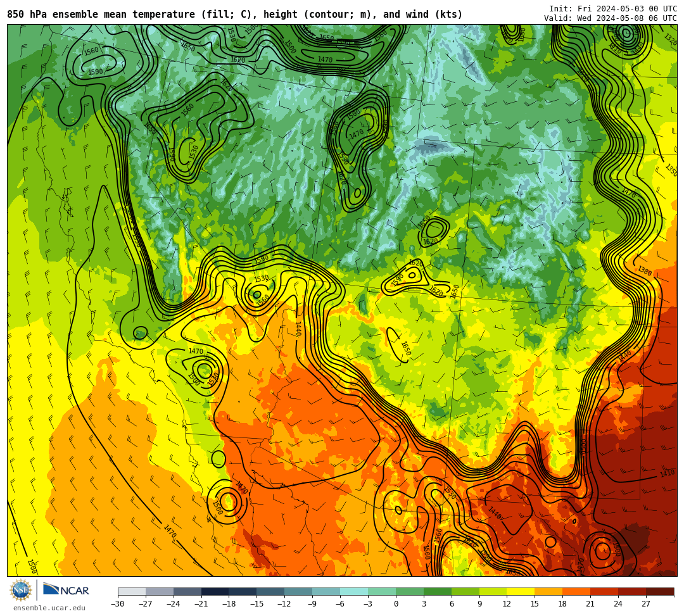Screen dimensions: 684x616
Task: Pick the olive green swatch between 6 and 9
Action: coord(465,591)
